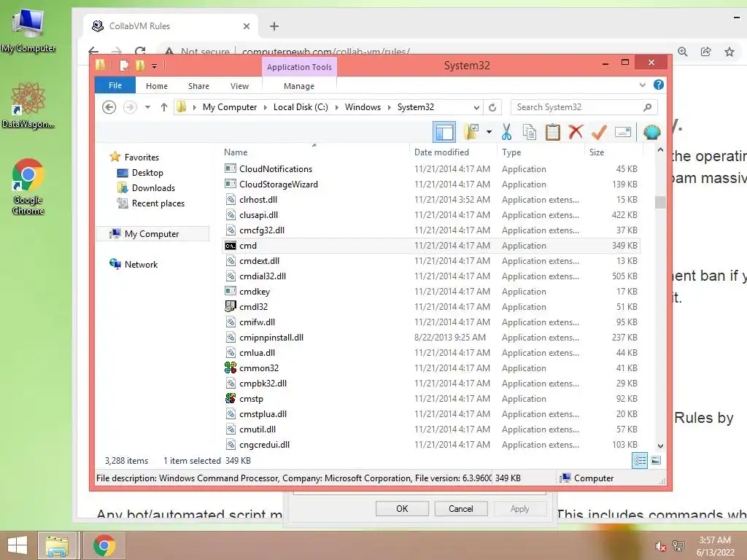Screen dimensions: 747x560
Task: Select Recent places under Favorites
Action: click(158, 203)
